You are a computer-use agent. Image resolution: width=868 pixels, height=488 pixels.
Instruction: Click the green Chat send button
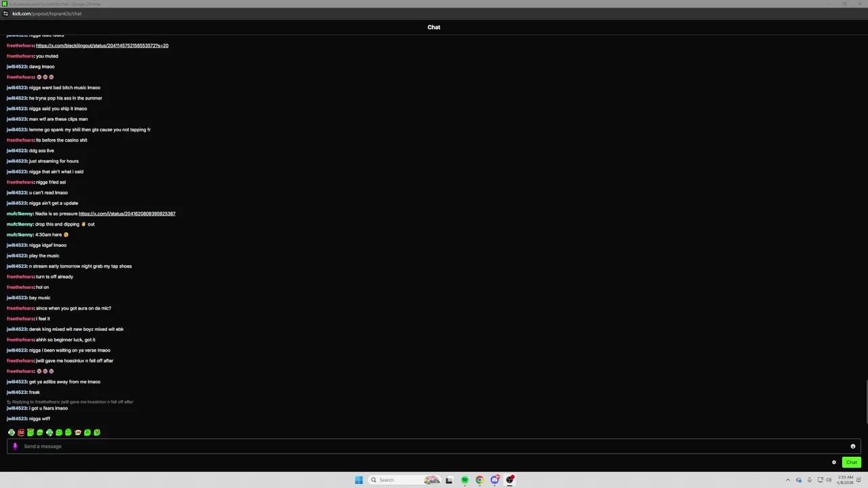click(852, 462)
